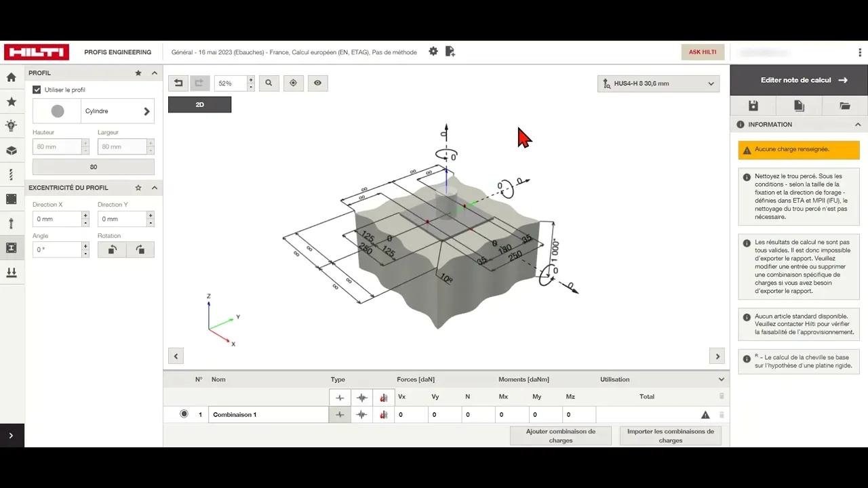Redo the action in the viewer toolbar
Image resolution: width=868 pixels, height=488 pixels.
199,83
